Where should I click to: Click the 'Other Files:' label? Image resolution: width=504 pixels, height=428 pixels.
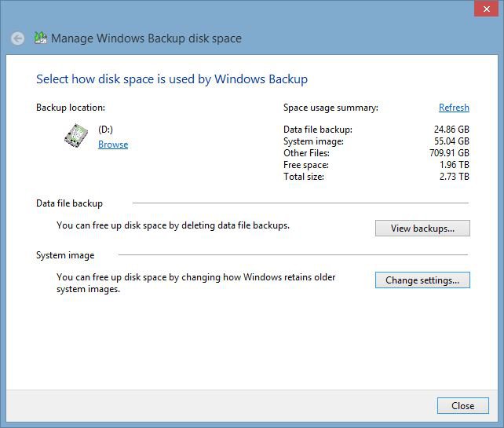pyautogui.click(x=306, y=153)
